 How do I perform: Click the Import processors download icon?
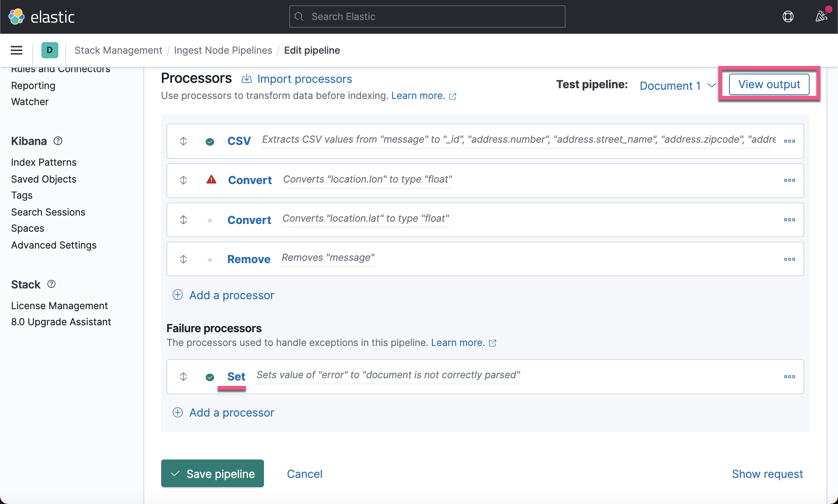pyautogui.click(x=246, y=79)
